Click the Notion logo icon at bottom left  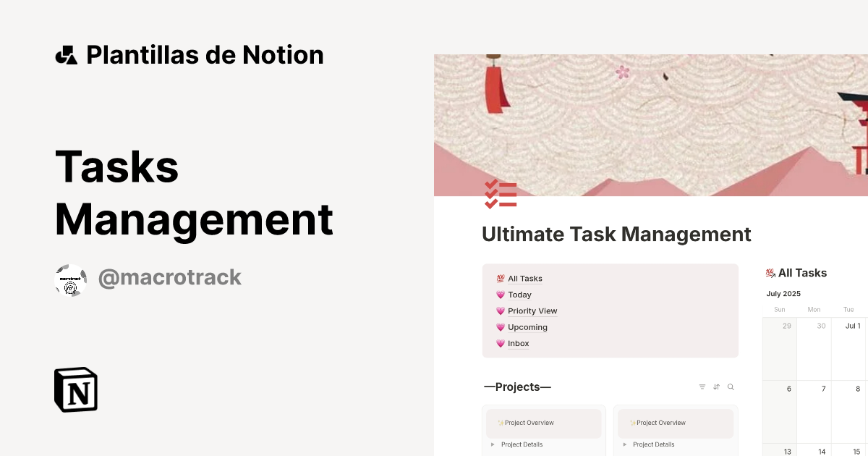(76, 389)
